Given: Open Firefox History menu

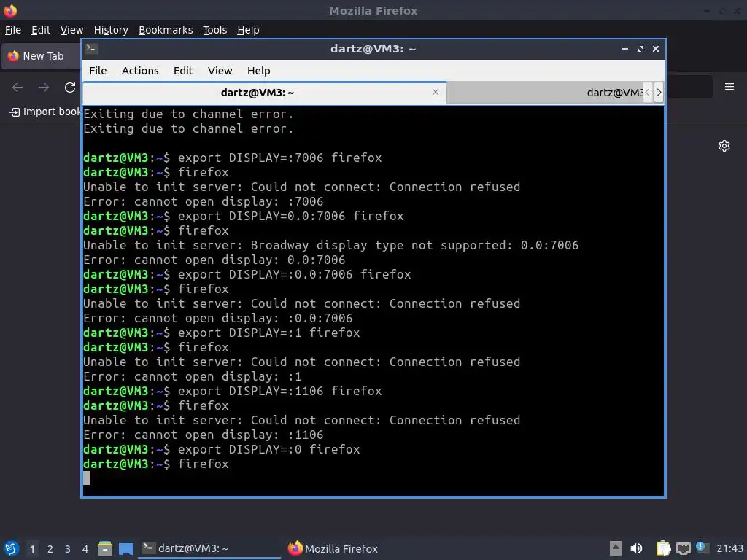Looking at the screenshot, I should click(x=111, y=30).
